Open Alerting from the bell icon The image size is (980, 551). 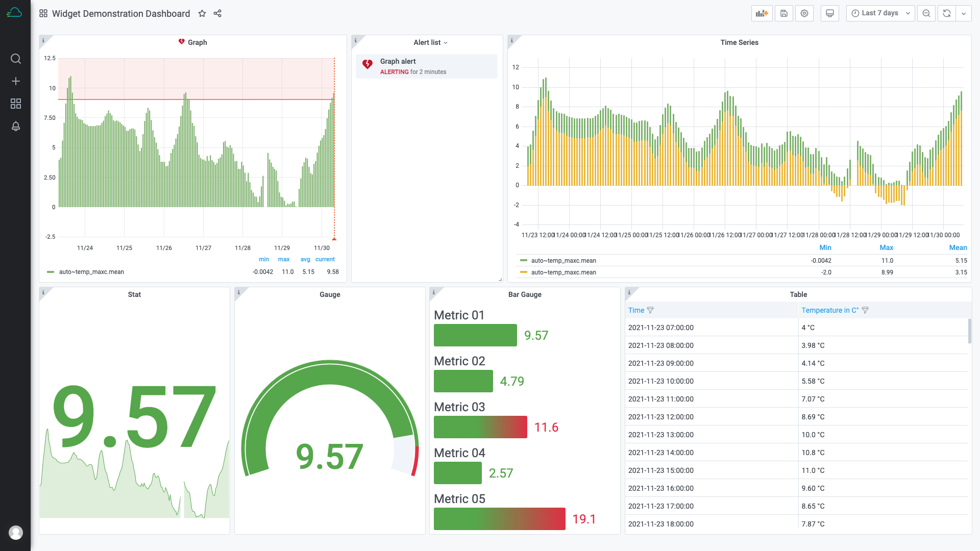[15, 126]
